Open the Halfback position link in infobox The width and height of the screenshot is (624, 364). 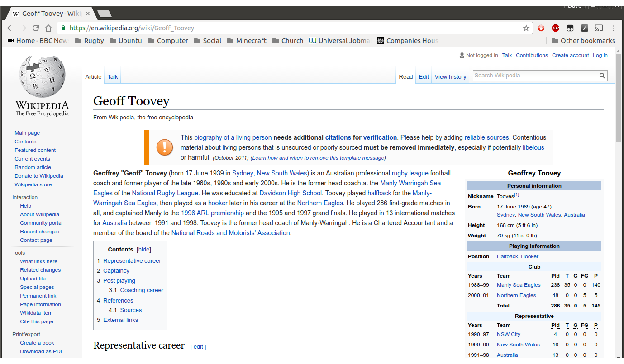(507, 256)
